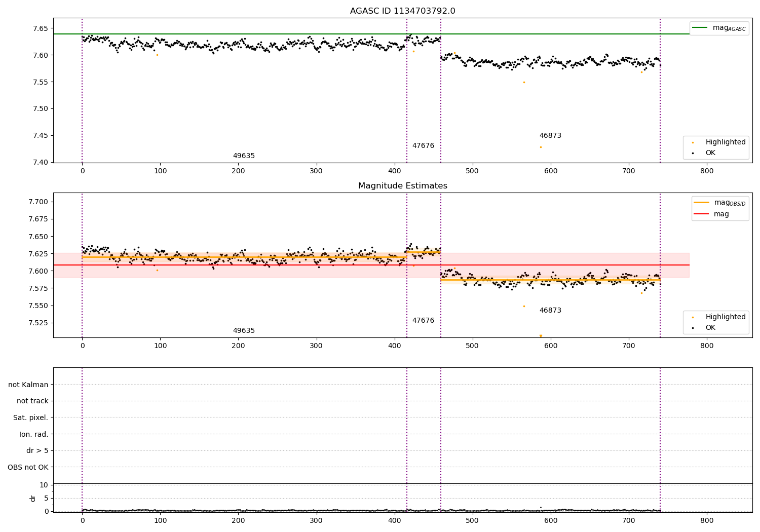Screen dimensions: 760x532
Task: Click the 49635 label in the middle plot
Action: (244, 330)
